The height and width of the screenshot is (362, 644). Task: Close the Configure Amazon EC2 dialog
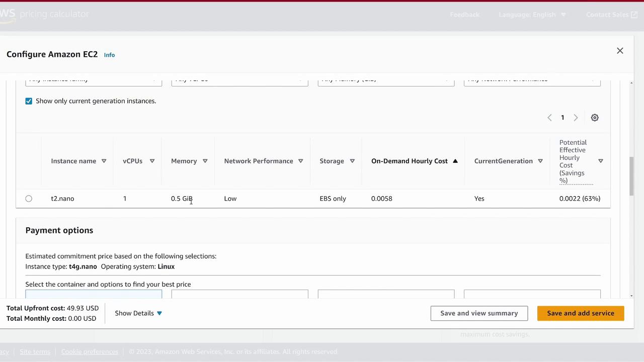[620, 51]
